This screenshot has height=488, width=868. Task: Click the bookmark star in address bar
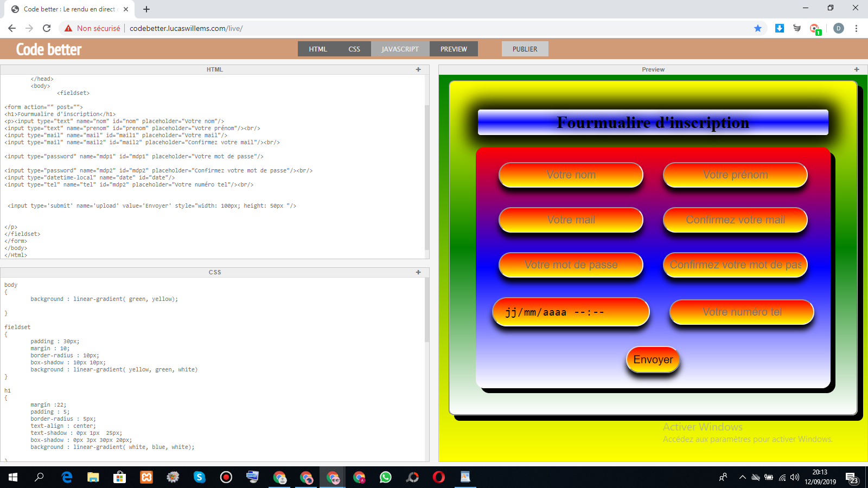[x=758, y=28]
